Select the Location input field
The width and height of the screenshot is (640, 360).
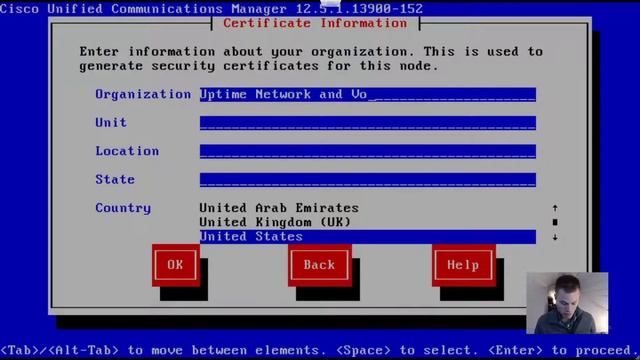pyautogui.click(x=368, y=151)
